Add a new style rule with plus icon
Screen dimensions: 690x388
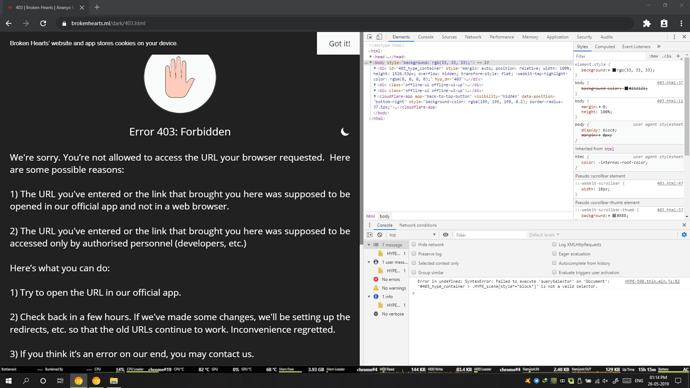678,56
